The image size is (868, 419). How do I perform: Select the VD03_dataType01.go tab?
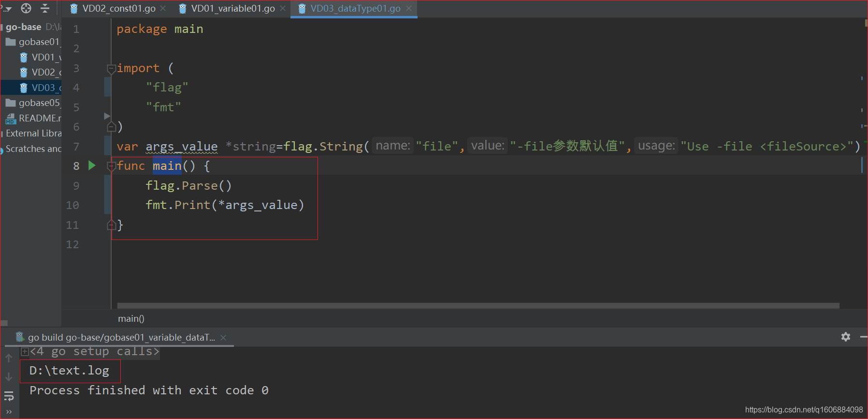click(x=355, y=8)
